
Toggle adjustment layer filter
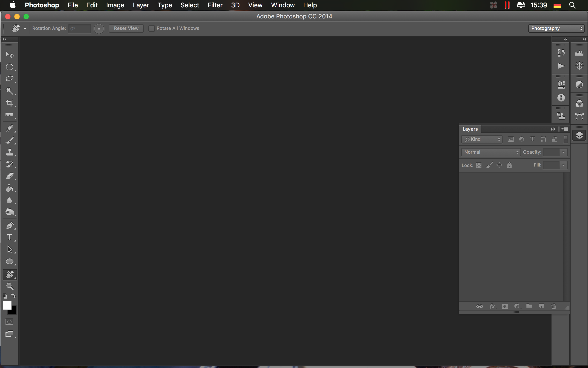(x=521, y=139)
